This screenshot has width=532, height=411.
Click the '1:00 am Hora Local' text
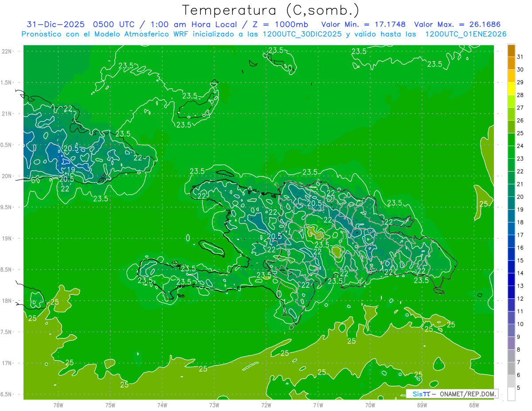point(194,24)
